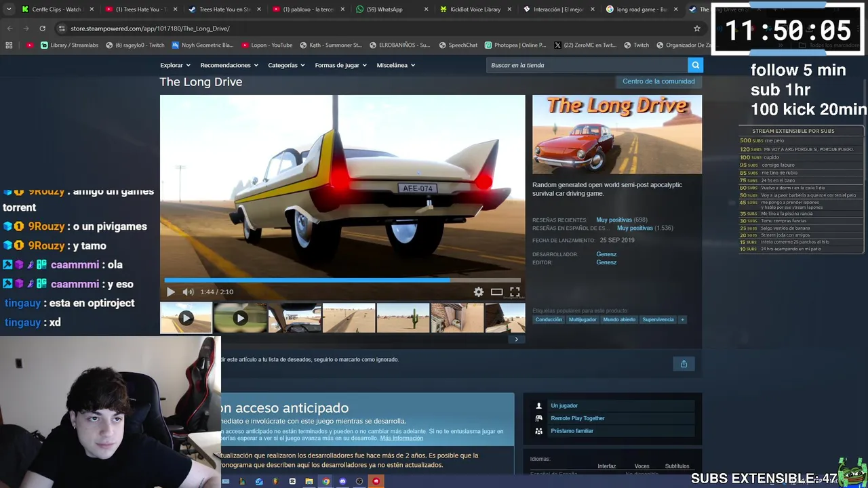The height and width of the screenshot is (488, 868).
Task: Open 'Más información' early access link
Action: coord(401,439)
